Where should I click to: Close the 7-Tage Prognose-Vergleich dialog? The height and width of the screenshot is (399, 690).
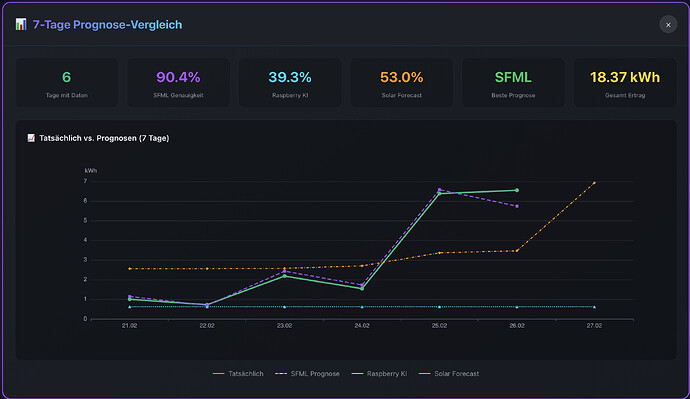tap(668, 25)
